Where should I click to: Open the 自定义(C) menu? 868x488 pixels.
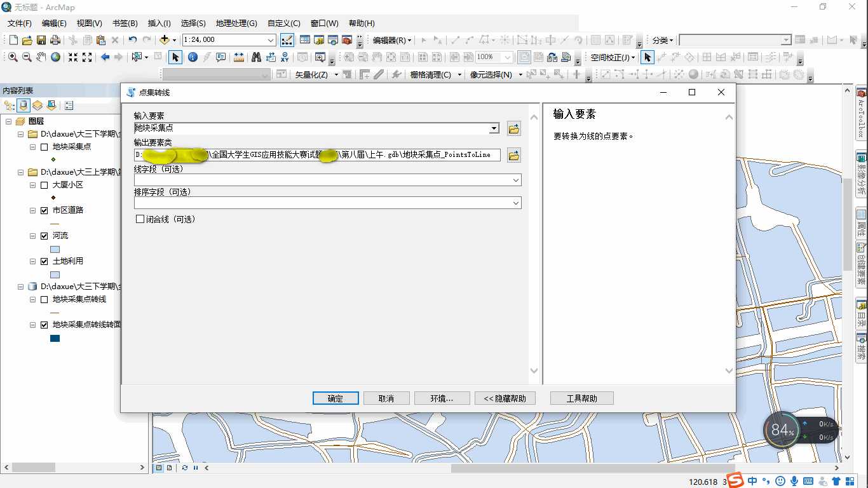283,24
